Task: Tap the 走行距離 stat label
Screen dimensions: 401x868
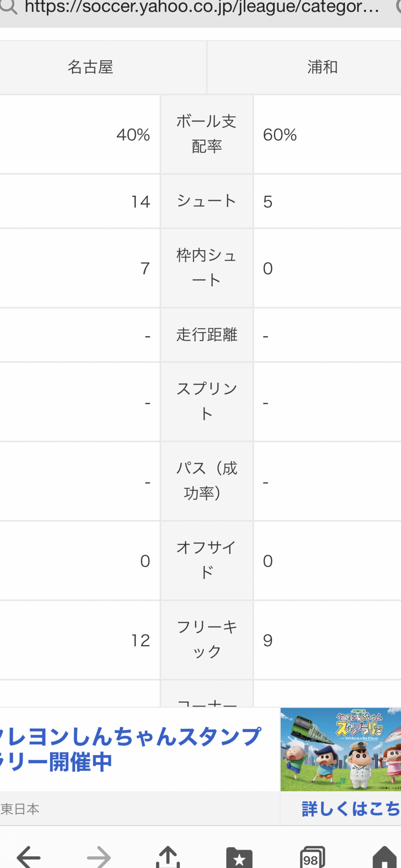Action: (x=207, y=335)
